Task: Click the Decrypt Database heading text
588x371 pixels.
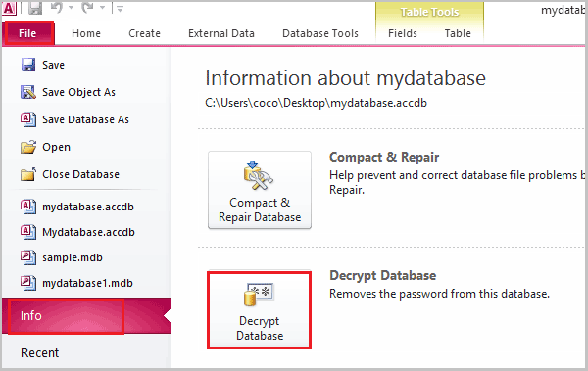Action: pos(382,275)
